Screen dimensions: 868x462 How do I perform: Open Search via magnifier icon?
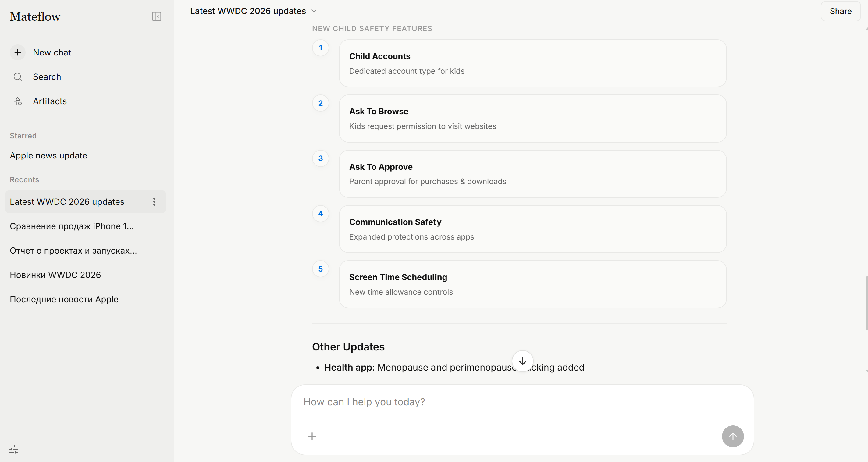click(17, 77)
